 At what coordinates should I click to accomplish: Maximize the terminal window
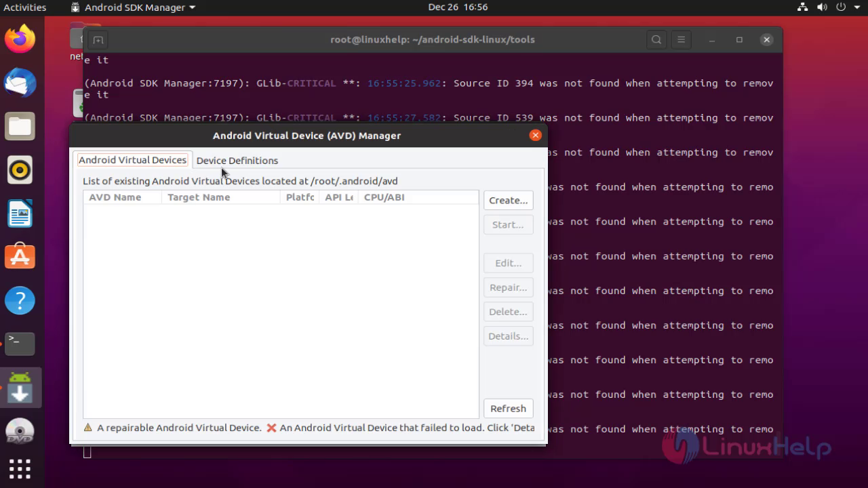click(739, 39)
